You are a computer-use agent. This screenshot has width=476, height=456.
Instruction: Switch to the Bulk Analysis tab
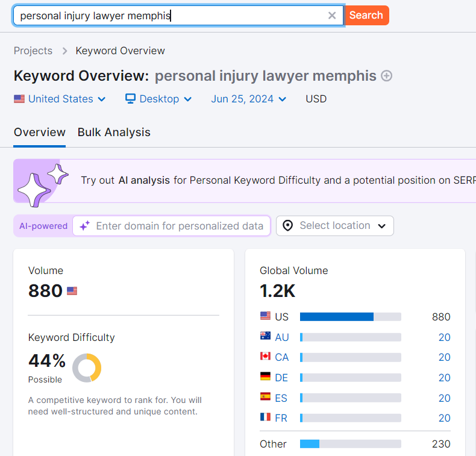[x=114, y=133]
